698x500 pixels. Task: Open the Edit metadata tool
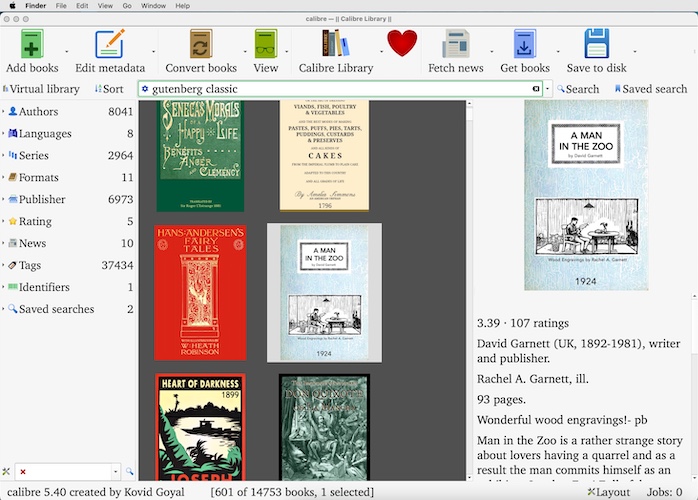point(110,44)
